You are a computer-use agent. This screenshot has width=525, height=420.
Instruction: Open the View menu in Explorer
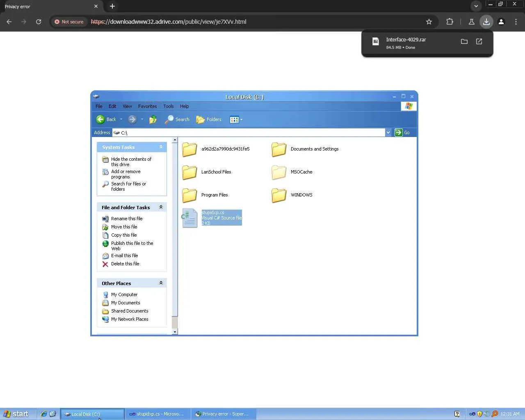click(x=127, y=106)
